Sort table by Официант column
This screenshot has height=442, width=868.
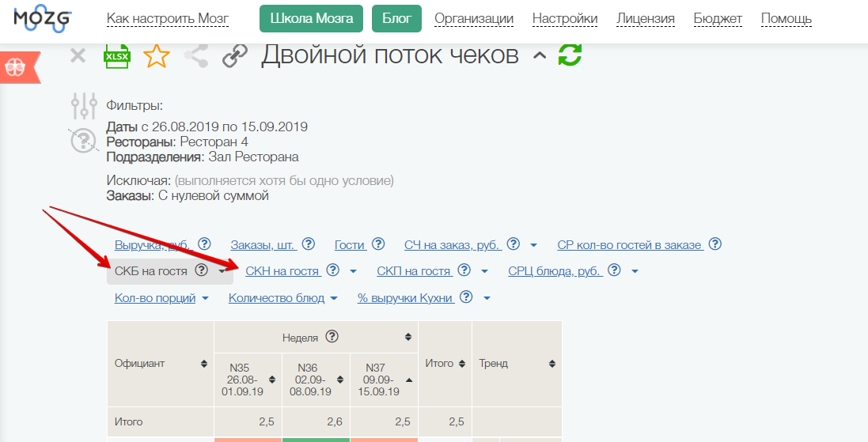point(203,364)
